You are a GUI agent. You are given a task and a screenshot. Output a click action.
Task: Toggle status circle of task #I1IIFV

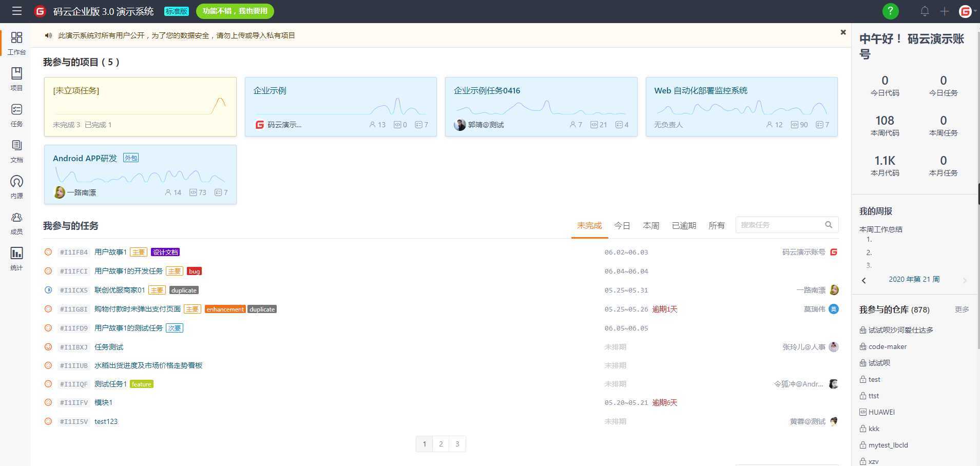tap(48, 402)
